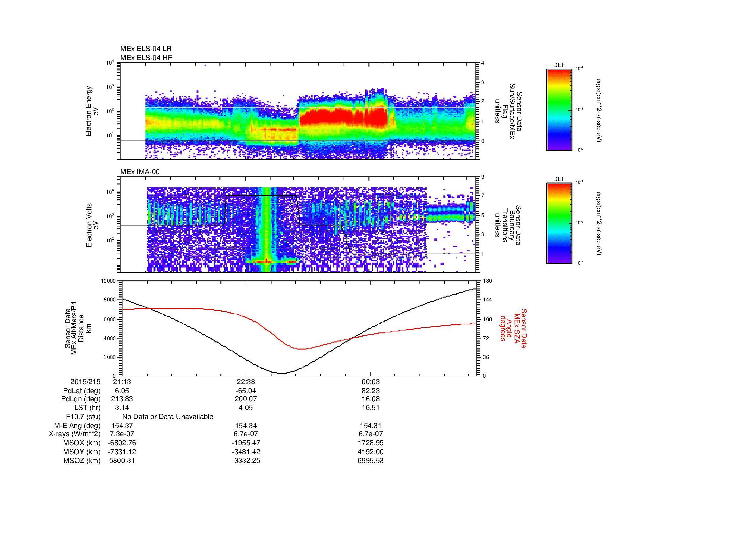Click the 'PdLat (deg)' row label
This screenshot has width=756, height=534.
click(x=82, y=391)
